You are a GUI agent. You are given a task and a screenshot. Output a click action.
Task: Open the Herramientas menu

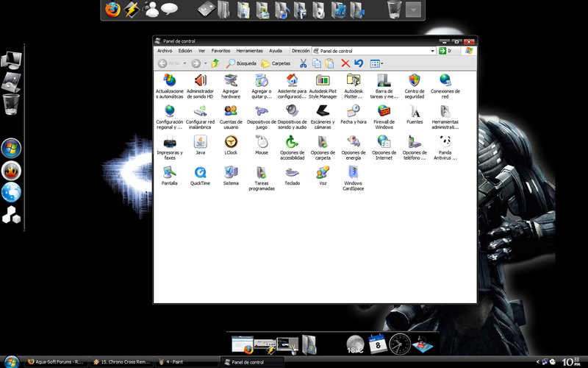[x=249, y=51]
